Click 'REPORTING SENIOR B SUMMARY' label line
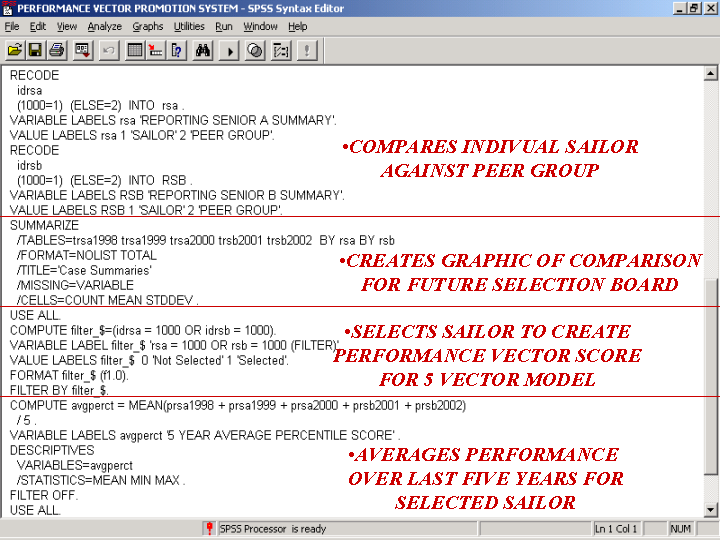720x540 pixels. point(177,195)
